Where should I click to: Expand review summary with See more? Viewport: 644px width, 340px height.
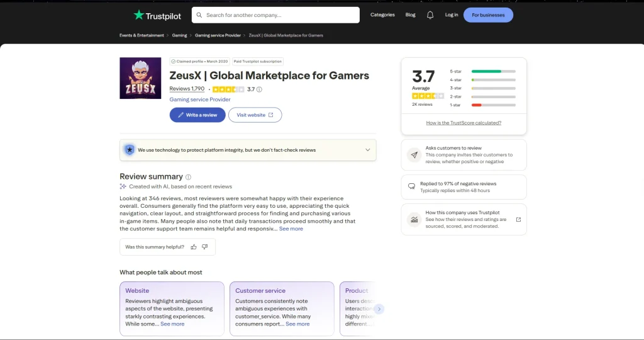pos(291,229)
